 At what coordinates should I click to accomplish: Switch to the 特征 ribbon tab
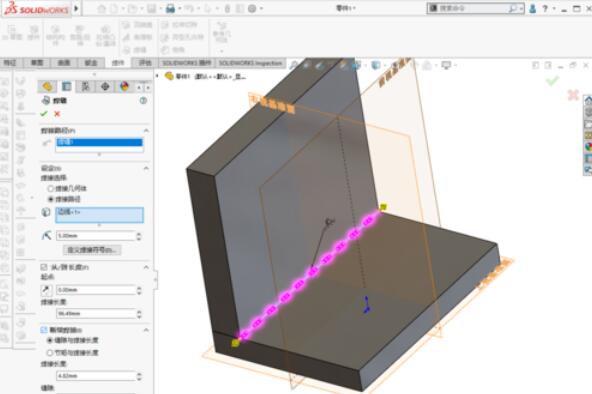pyautogui.click(x=10, y=63)
